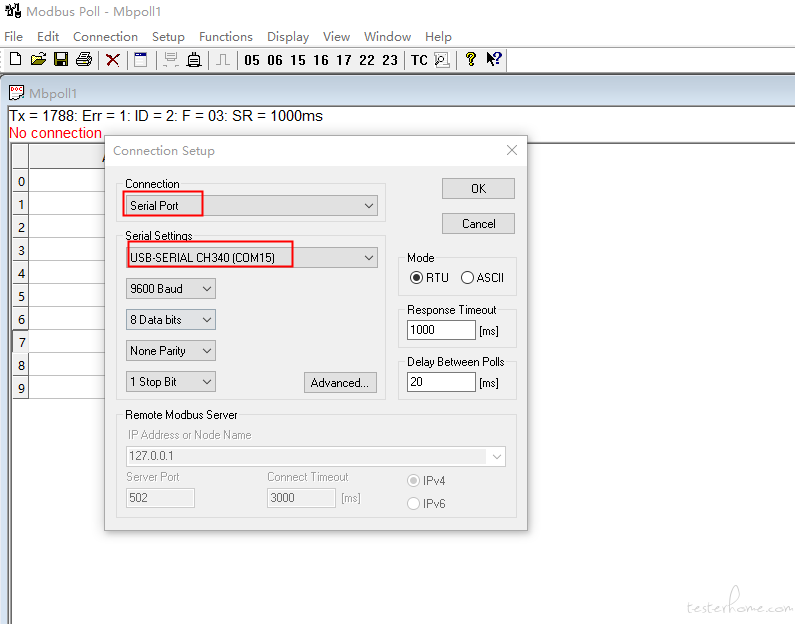
Task: Click the Save floppy disk icon
Action: pos(61,60)
